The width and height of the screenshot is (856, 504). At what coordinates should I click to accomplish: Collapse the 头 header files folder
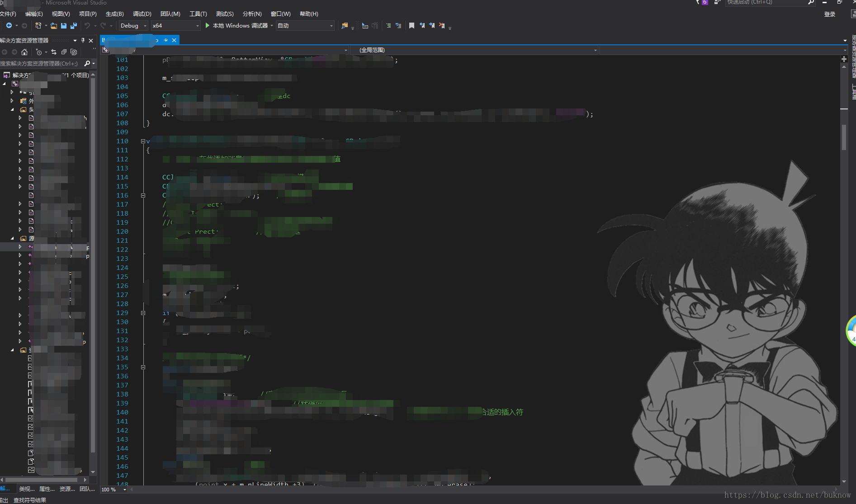tap(12, 109)
